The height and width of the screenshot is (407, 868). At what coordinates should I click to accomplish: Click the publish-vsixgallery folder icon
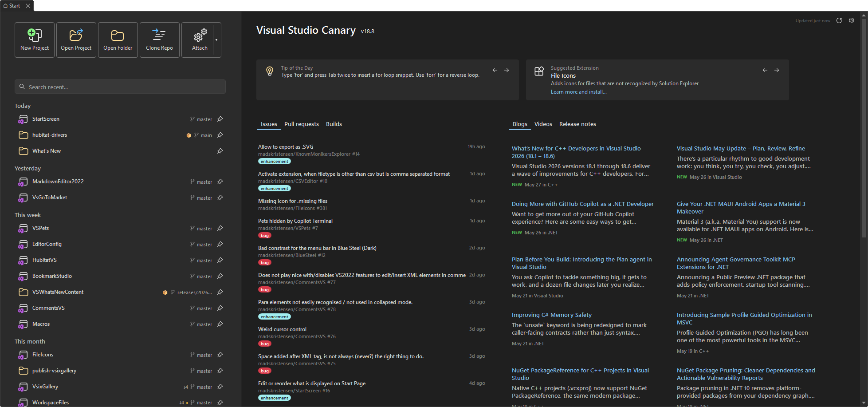pos(23,371)
